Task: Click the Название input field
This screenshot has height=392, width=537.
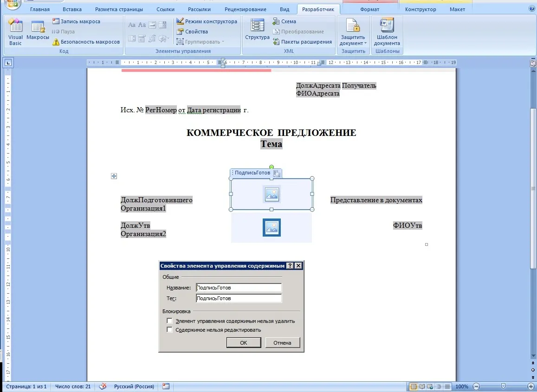Action: tap(239, 288)
